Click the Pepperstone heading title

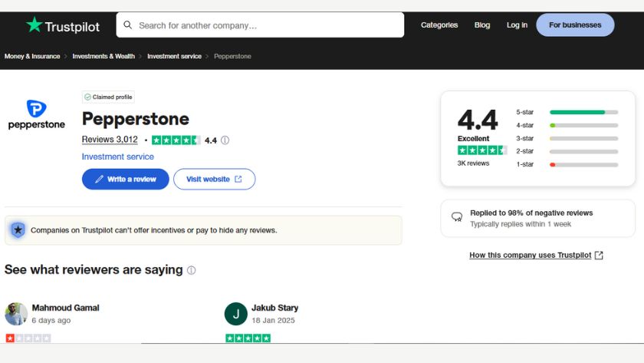coord(136,119)
